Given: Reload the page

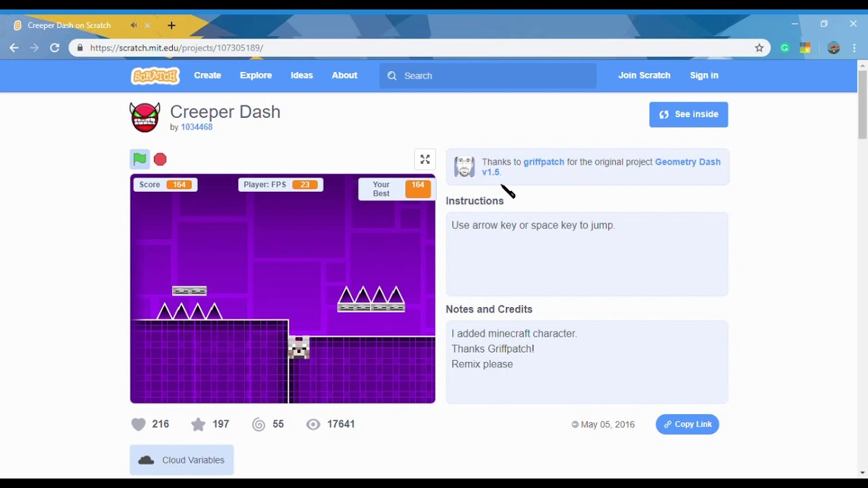Looking at the screenshot, I should 55,48.
